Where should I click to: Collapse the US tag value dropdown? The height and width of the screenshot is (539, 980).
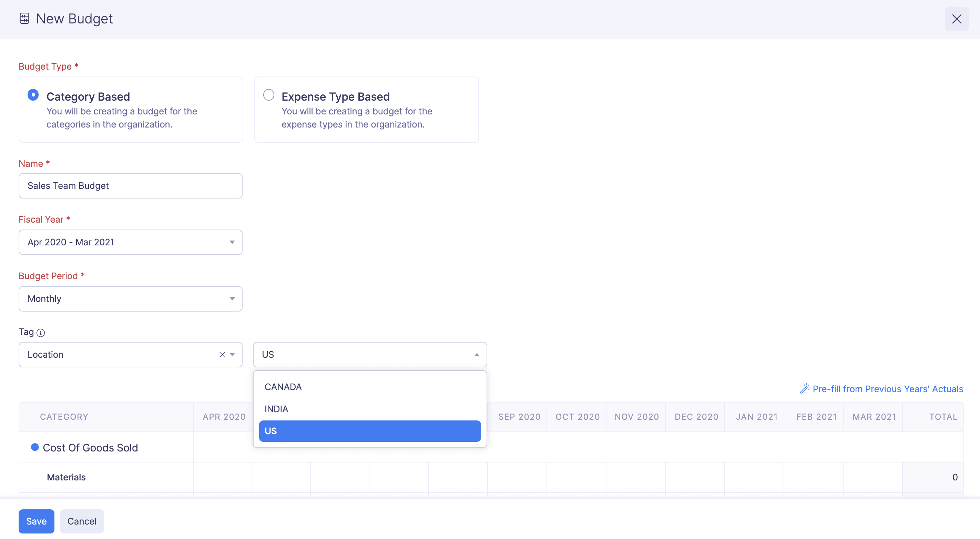coord(476,355)
